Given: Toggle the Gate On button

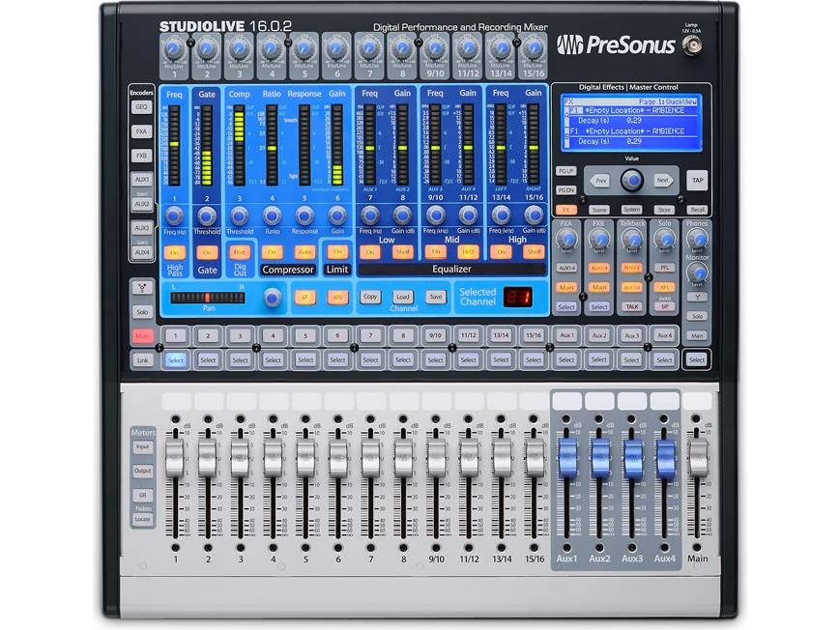Looking at the screenshot, I should click(207, 252).
